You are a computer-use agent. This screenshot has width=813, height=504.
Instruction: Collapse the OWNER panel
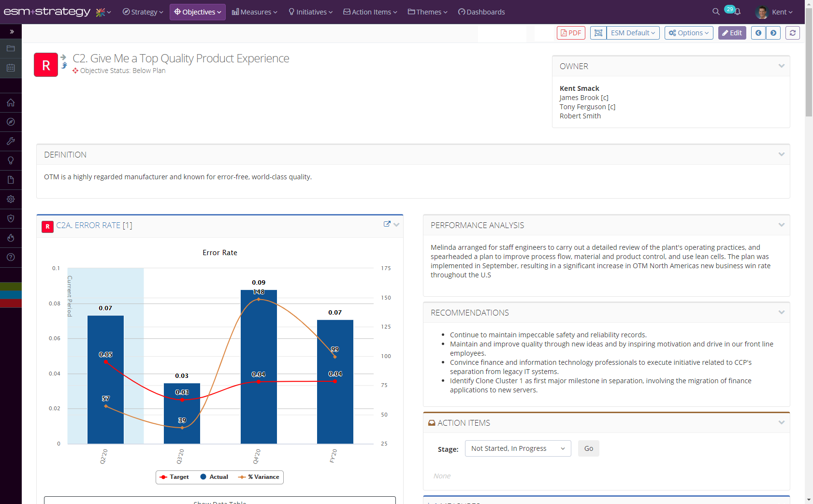pyautogui.click(x=782, y=66)
